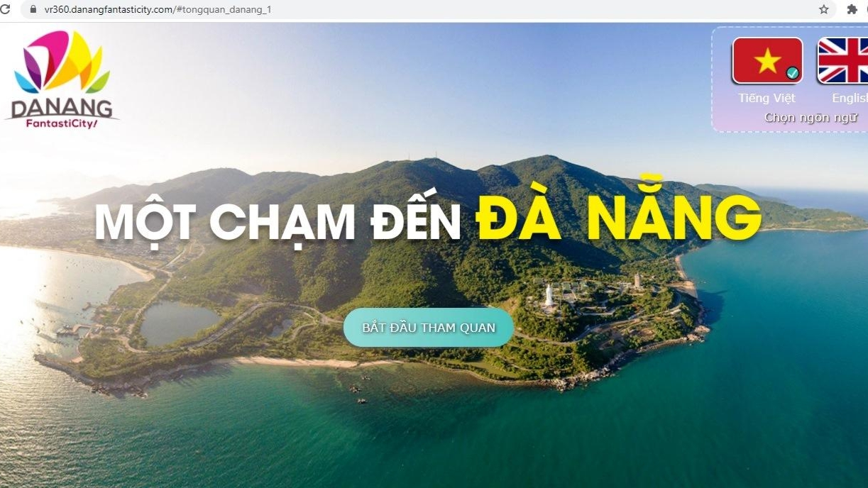
Task: Click the Danang FantastiCity logo
Action: coord(62,79)
